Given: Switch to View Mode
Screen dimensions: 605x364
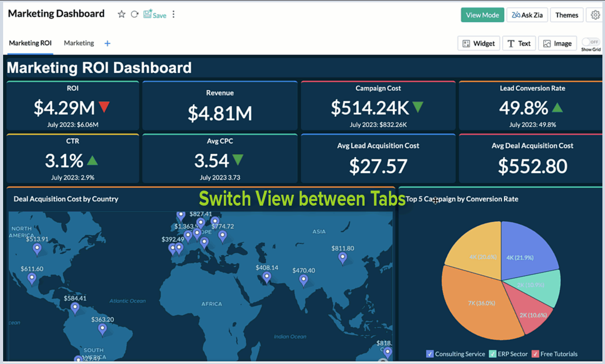Looking at the screenshot, I should pyautogui.click(x=482, y=15).
